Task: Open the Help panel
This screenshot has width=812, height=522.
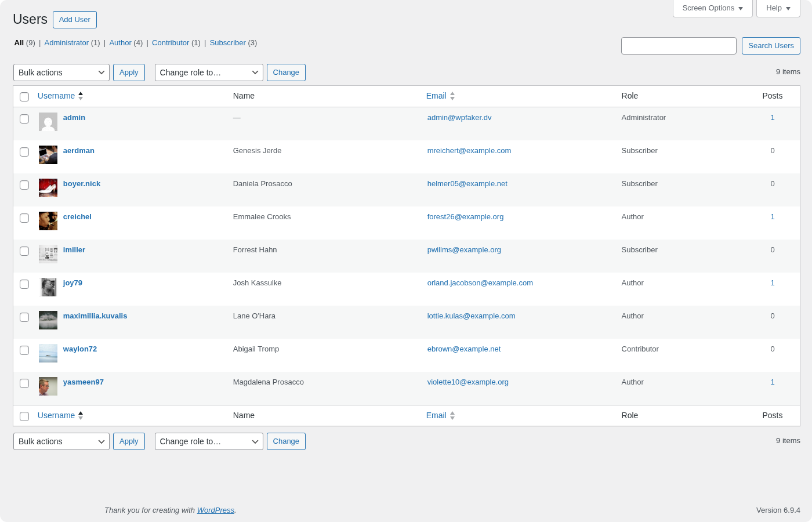Action: (778, 8)
